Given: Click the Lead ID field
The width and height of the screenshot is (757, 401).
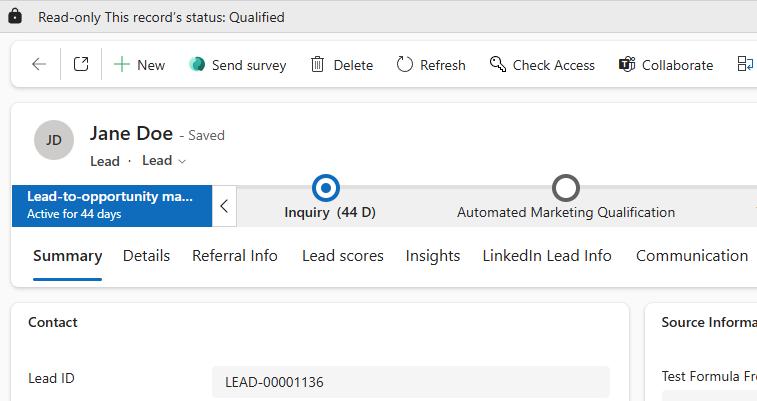Looking at the screenshot, I should [410, 382].
